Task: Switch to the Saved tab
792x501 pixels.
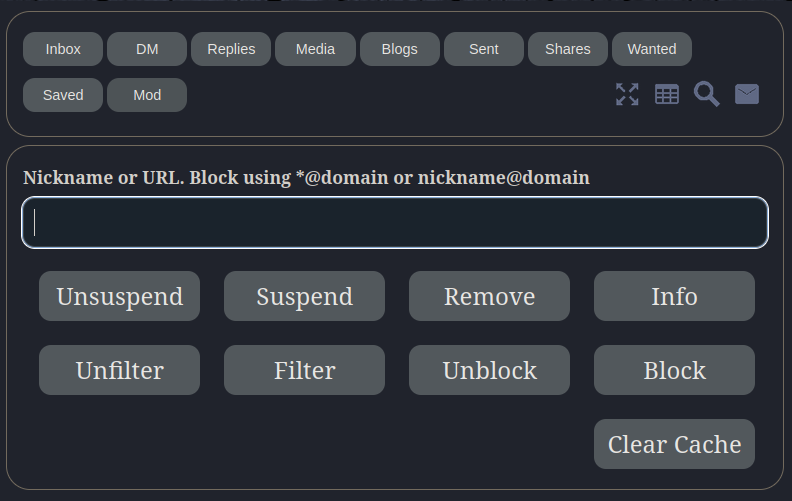Action: coord(63,95)
